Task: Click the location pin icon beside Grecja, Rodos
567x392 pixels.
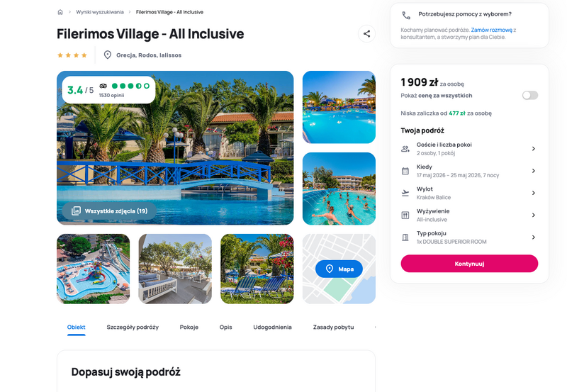Action: coord(108,55)
